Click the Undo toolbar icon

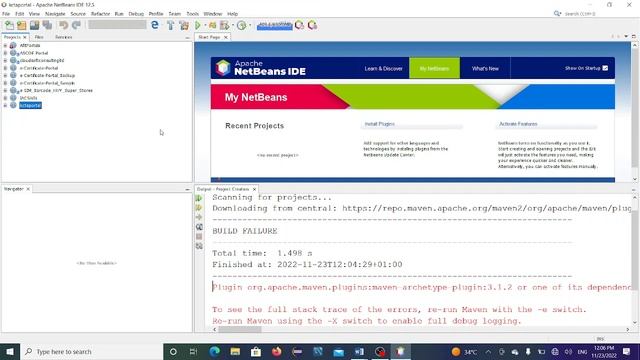pos(63,25)
